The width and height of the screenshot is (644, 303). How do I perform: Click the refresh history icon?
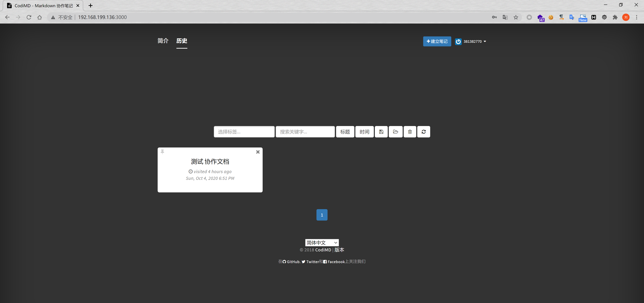pos(423,132)
